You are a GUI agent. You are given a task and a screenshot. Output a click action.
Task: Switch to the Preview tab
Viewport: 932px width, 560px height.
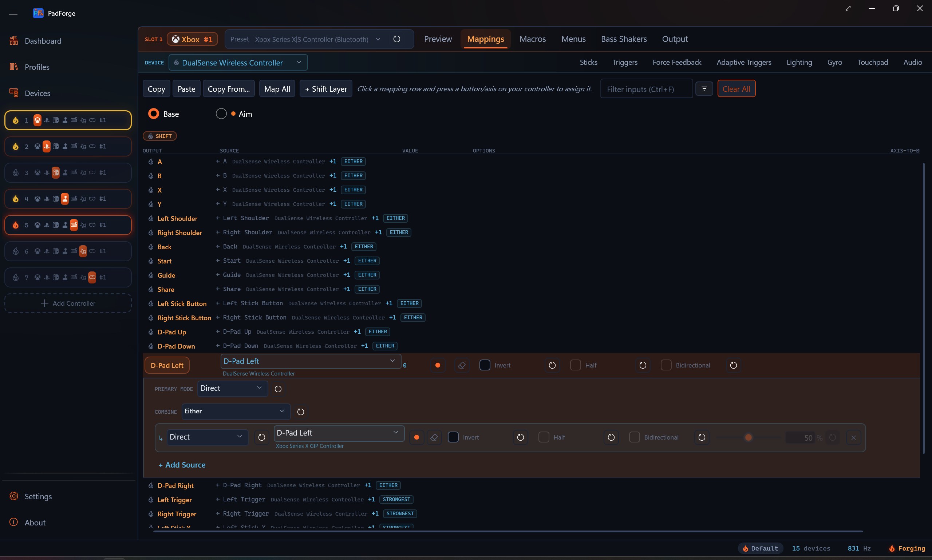point(438,39)
